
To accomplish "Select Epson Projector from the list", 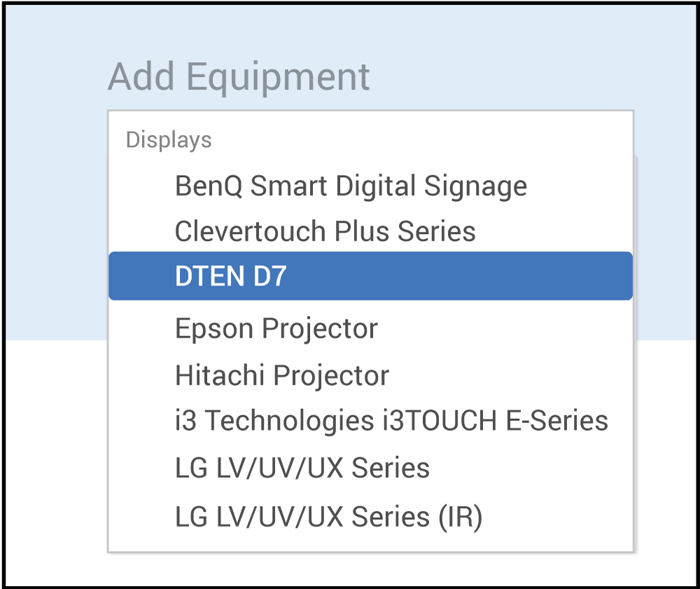I will tap(276, 328).
